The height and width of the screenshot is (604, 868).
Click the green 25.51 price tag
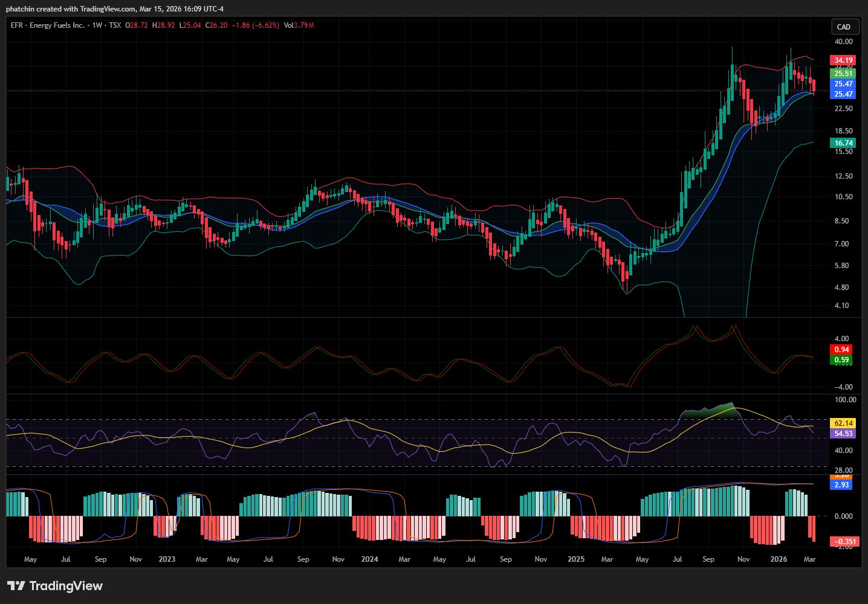pyautogui.click(x=843, y=74)
